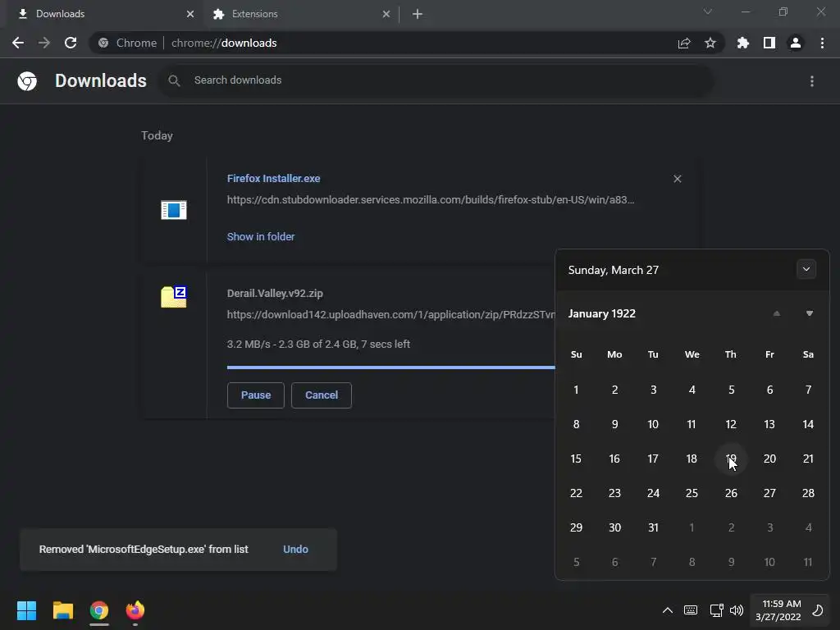Click the Today section heading
Screen dimensions: 840x630
click(x=157, y=135)
